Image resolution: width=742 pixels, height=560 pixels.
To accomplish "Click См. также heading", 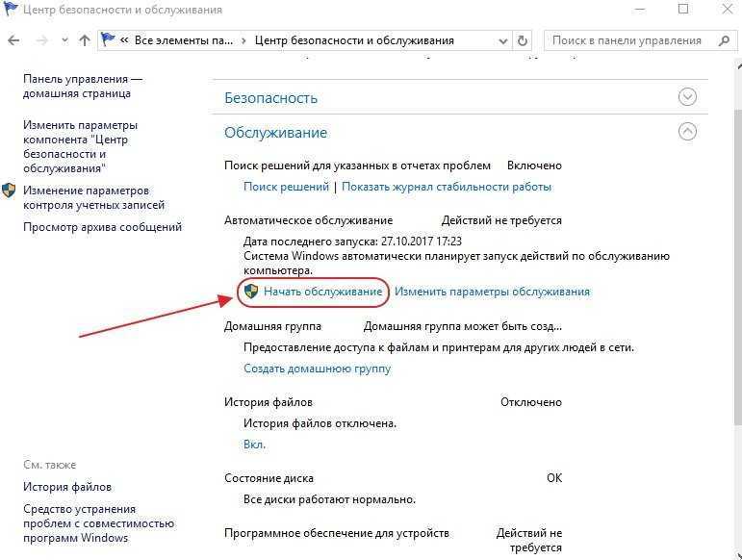I will 50,465.
